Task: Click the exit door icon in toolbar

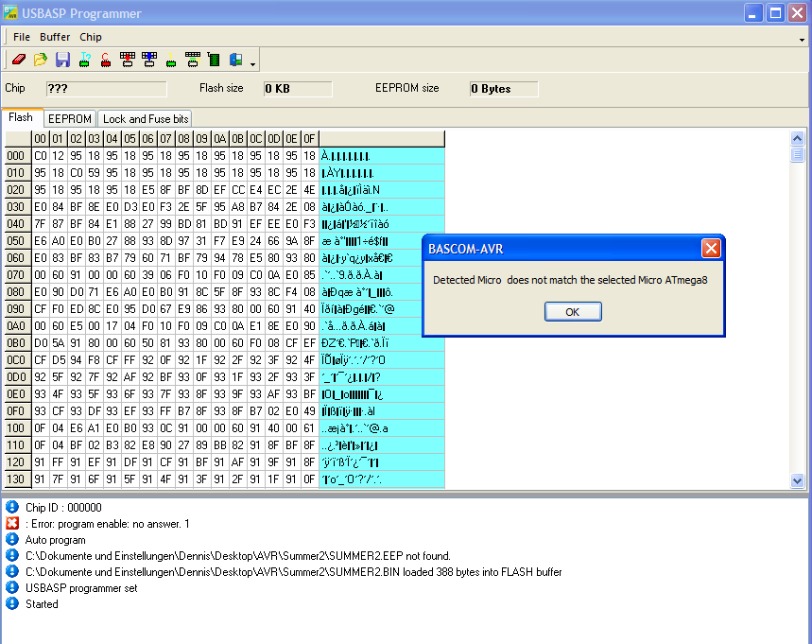Action: point(236,60)
